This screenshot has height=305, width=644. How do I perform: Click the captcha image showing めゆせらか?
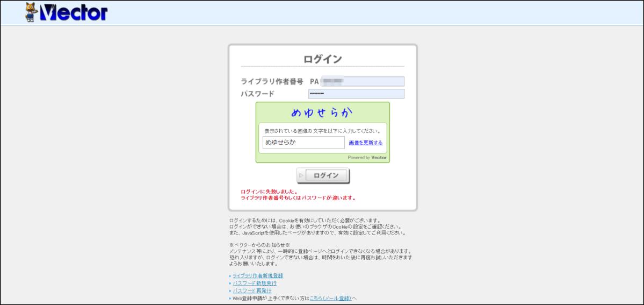pyautogui.click(x=322, y=113)
